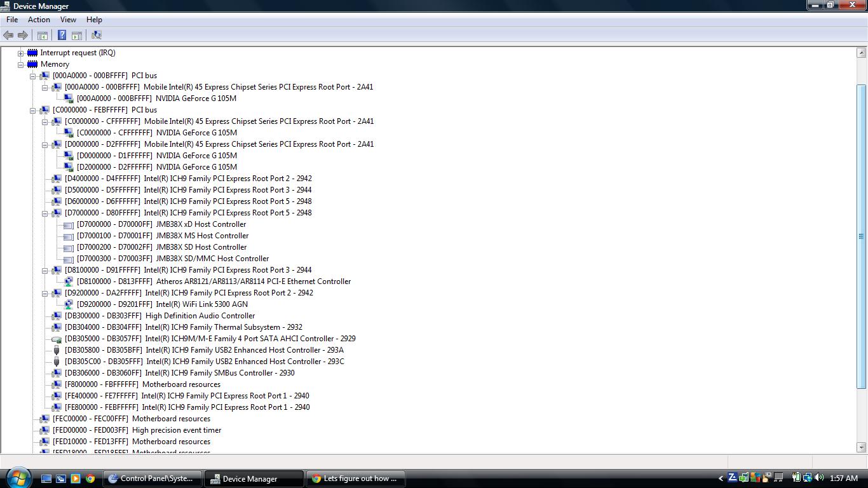Click the Show Desktop quick launch icon
The width and height of the screenshot is (868, 488).
coord(46,478)
